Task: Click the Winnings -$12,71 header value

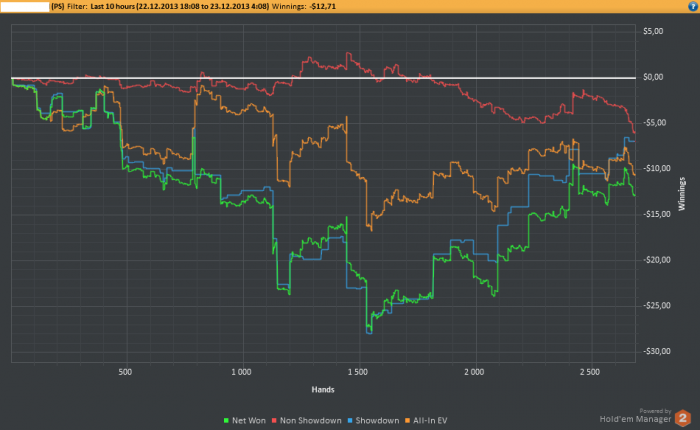Action: pyautogui.click(x=304, y=6)
